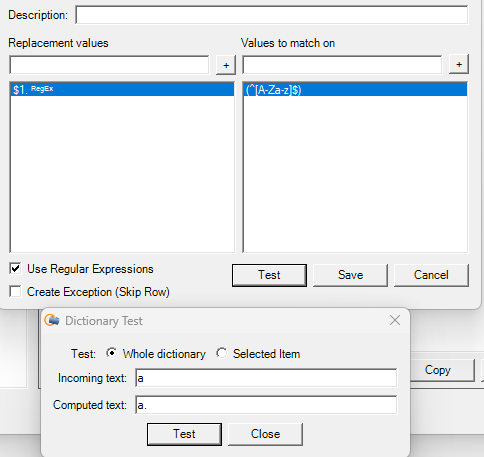Image resolution: width=484 pixels, height=457 pixels.
Task: Close the Dictionary Test window with X
Action: click(x=395, y=320)
